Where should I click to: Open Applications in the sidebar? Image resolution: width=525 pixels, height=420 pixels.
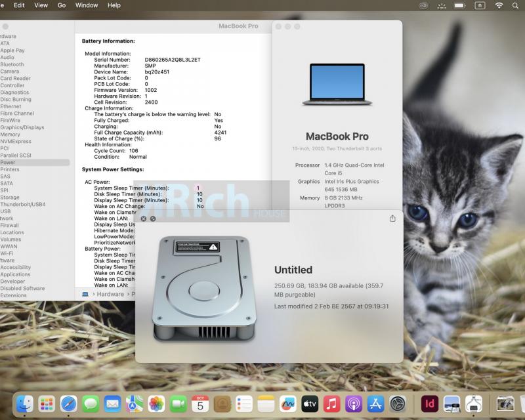coord(15,274)
